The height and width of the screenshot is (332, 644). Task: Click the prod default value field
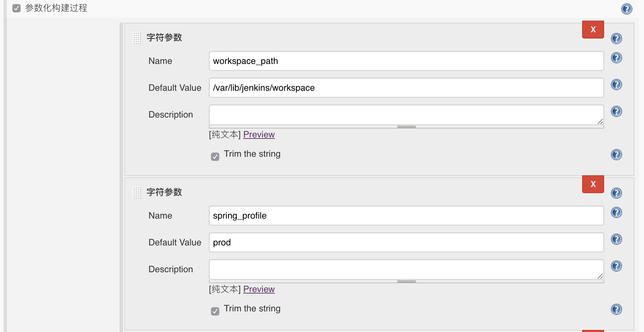pos(406,242)
